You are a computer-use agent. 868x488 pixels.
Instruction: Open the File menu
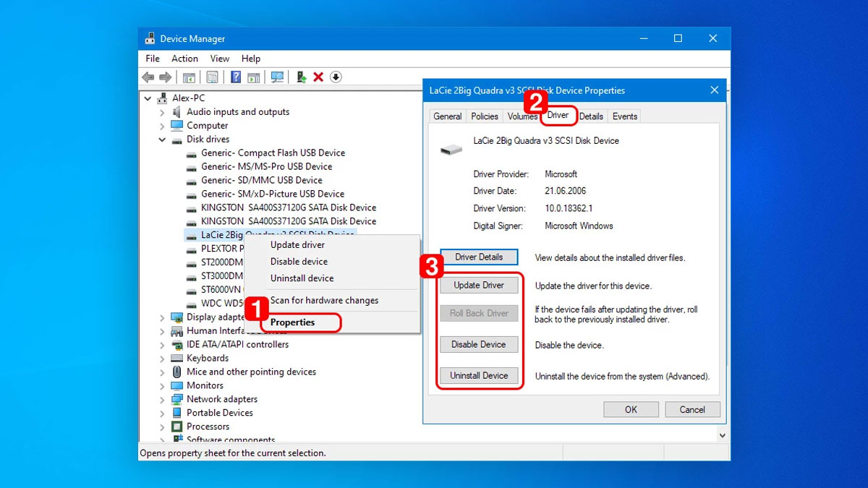(x=153, y=59)
